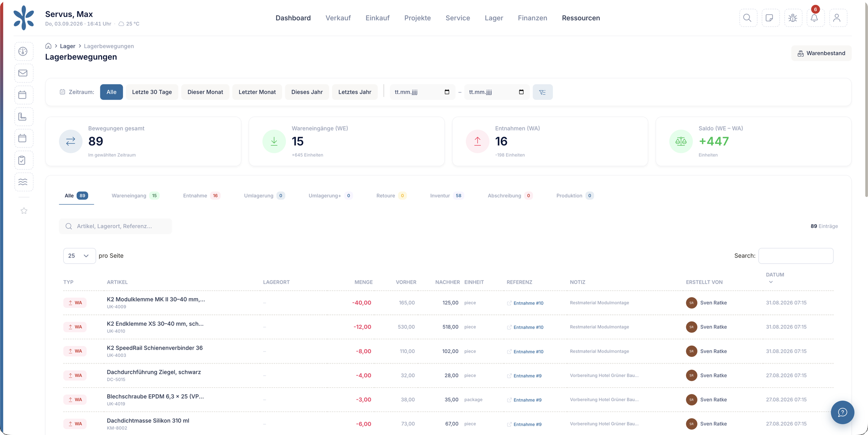The image size is (868, 435).
Task: Open Entnahme #10 link for K2 Modulklemme
Action: [x=528, y=303]
